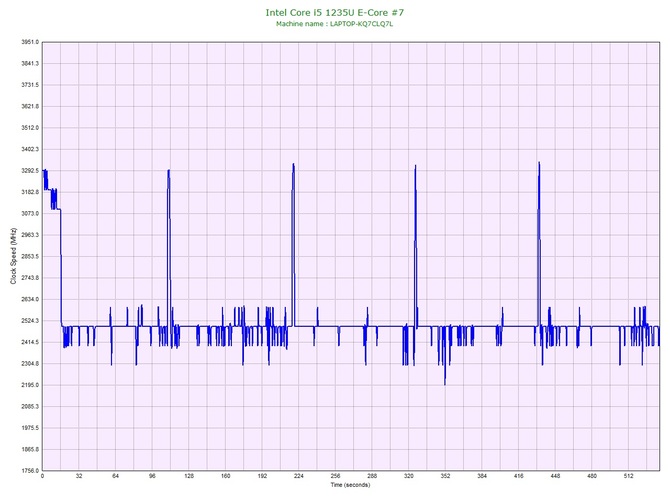Click the 288 tick on time axis
This screenshot has height=502, width=670.
click(372, 476)
